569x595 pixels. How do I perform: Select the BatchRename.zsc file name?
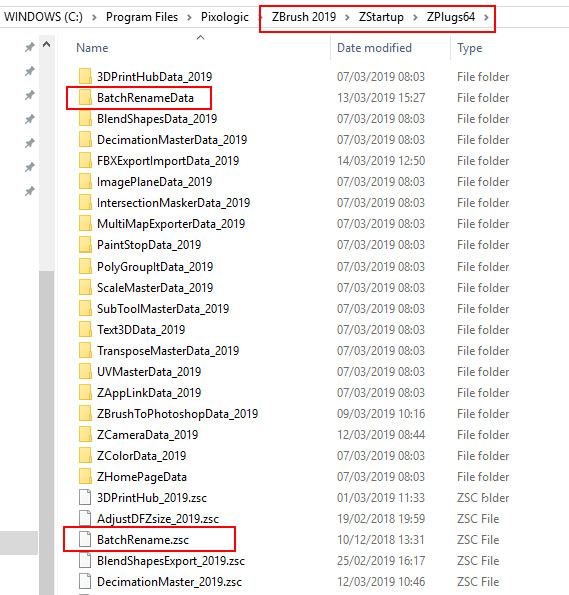pyautogui.click(x=143, y=540)
